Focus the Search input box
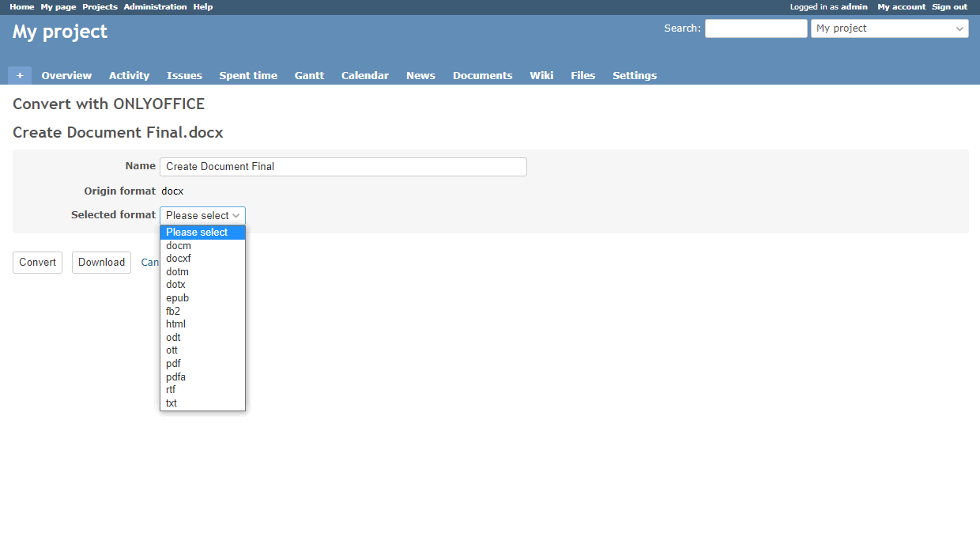Viewport: 980px width, 560px height. click(x=756, y=28)
